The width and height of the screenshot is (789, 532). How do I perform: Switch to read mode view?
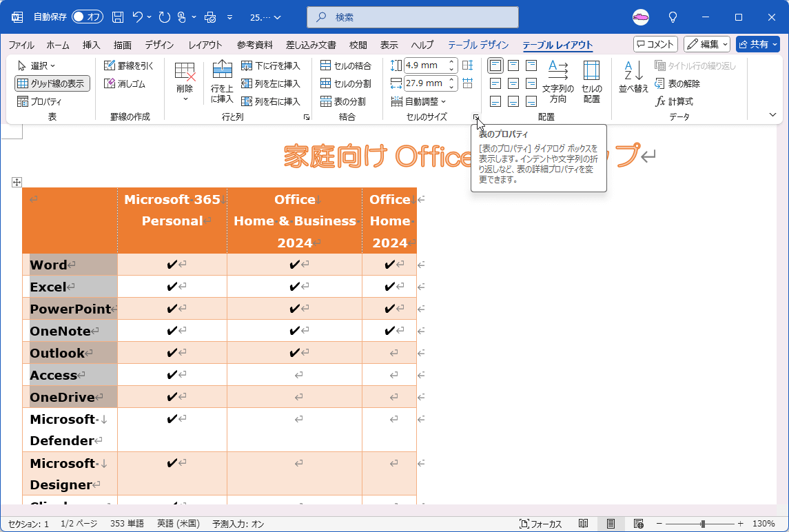click(583, 524)
